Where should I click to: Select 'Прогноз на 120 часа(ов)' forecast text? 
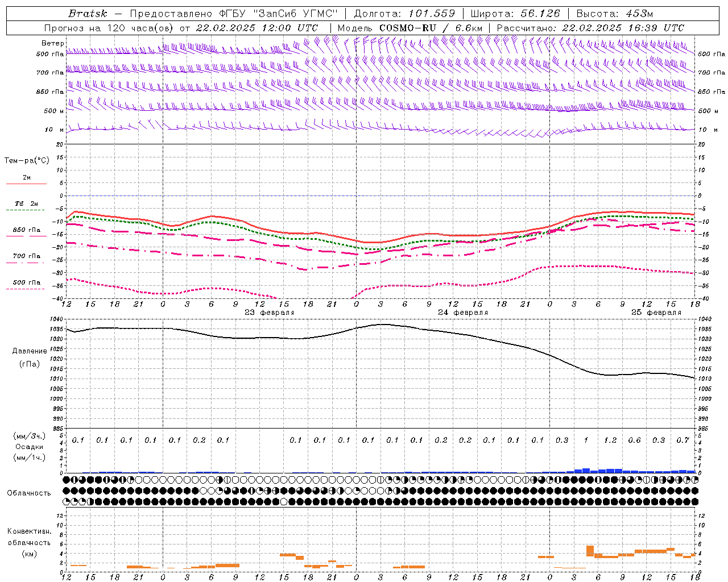[x=109, y=28]
